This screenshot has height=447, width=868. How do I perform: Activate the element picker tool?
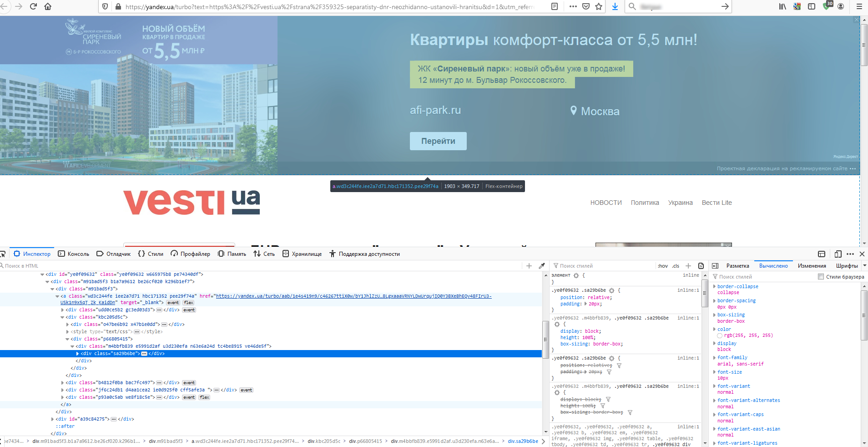(4, 254)
